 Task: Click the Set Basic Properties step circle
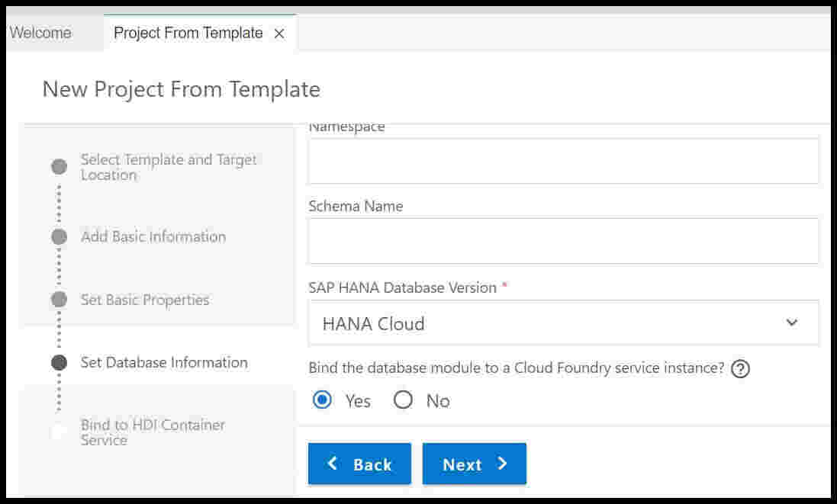(57, 300)
